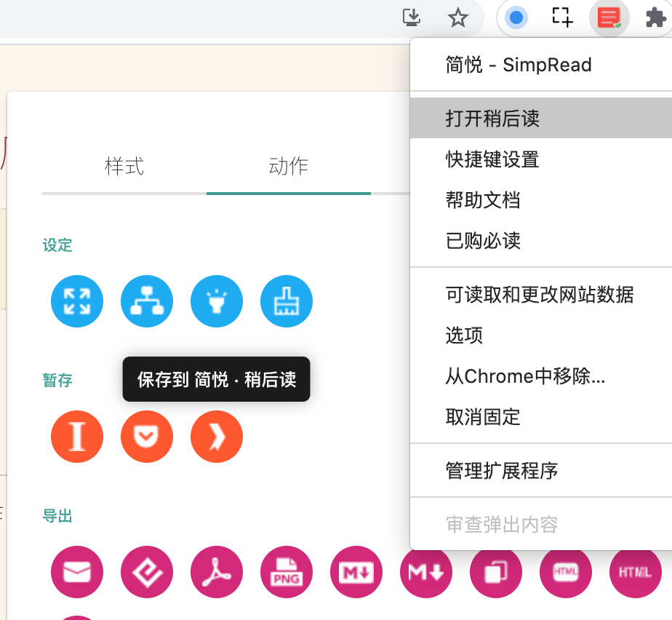This screenshot has width=672, height=620.
Task: Switch to the 样式 tab
Action: pyautogui.click(x=124, y=167)
